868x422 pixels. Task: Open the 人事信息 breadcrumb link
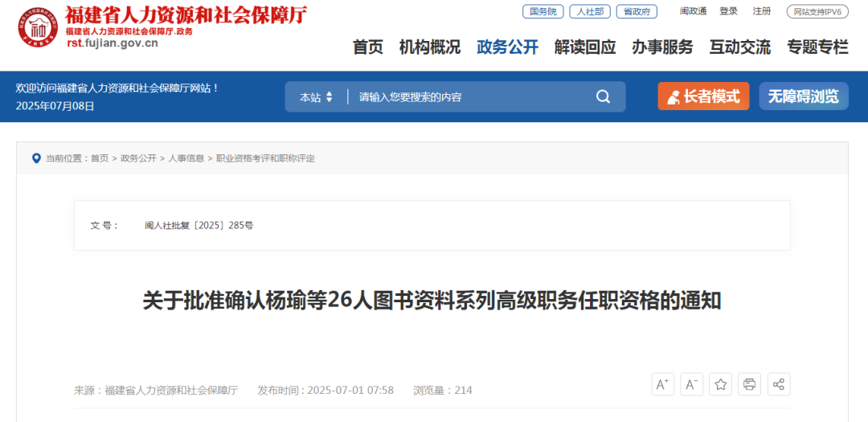(186, 158)
